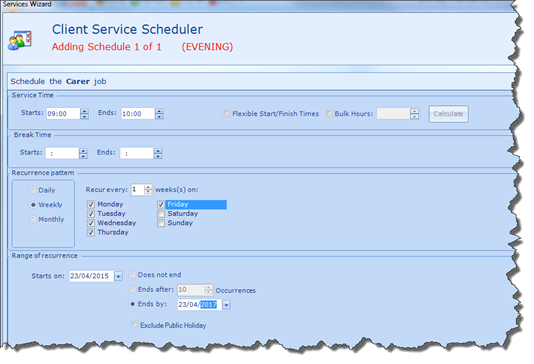Click the Service Time Starts spinner arrows
This screenshot has width=534, height=364.
point(84,114)
